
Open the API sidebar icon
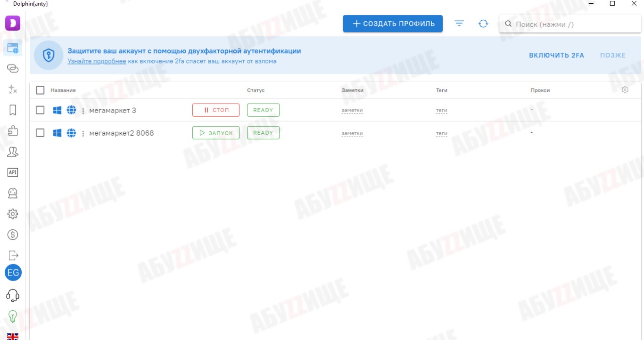(x=13, y=172)
